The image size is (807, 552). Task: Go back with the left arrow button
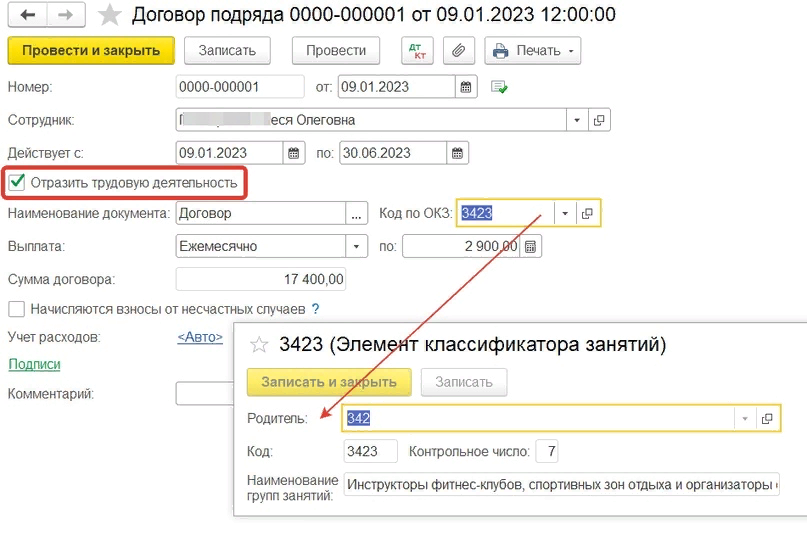27,15
